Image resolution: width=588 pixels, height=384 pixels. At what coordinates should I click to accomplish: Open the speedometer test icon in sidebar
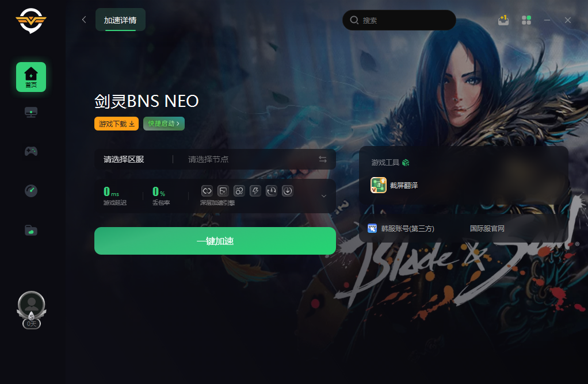pos(31,191)
